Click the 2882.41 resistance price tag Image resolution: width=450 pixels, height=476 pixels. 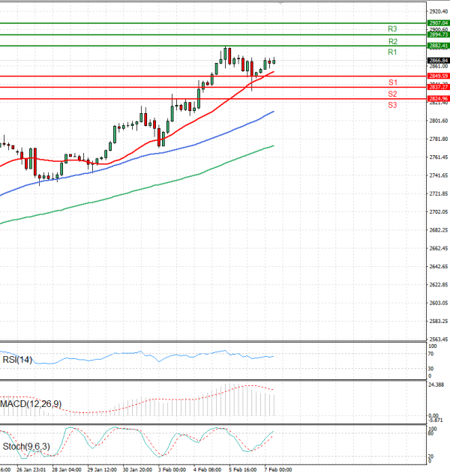[438, 46]
